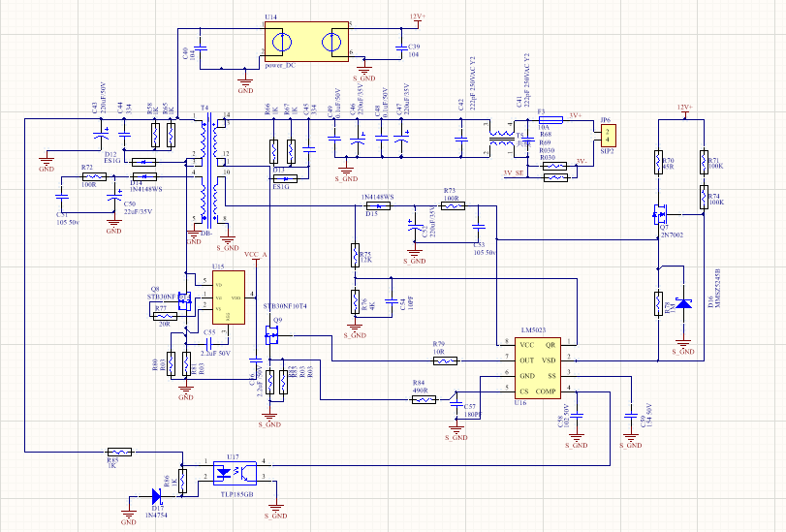Select 12V+ power port next to C39
This screenshot has height=532, width=786.
coord(418,18)
